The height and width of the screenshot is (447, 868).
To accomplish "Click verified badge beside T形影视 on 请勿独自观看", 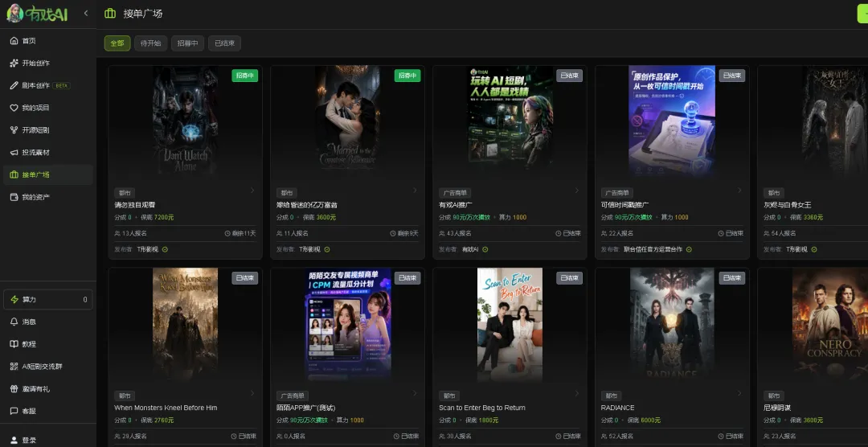I will coord(165,249).
